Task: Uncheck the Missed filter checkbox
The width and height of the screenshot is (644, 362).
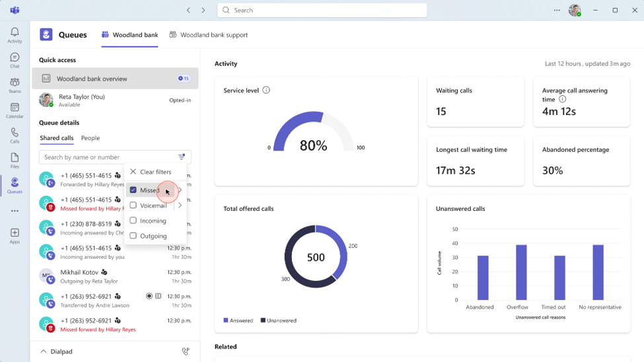Action: tap(133, 190)
